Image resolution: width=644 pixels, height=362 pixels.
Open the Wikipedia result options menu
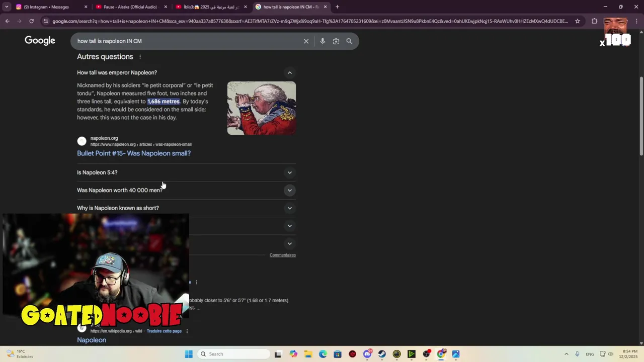[x=187, y=331]
